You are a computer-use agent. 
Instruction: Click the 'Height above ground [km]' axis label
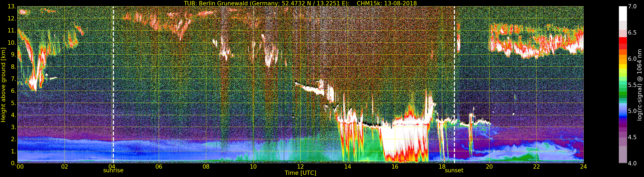tap(3, 85)
